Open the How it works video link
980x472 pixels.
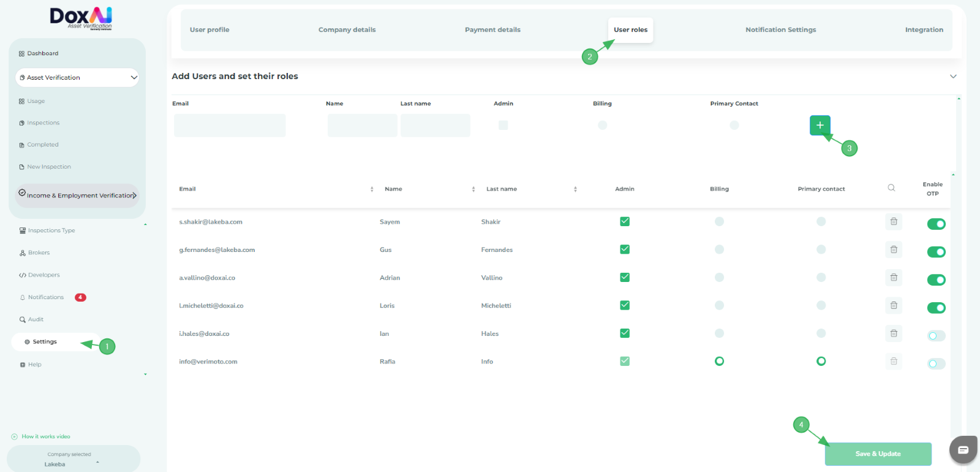click(45, 436)
